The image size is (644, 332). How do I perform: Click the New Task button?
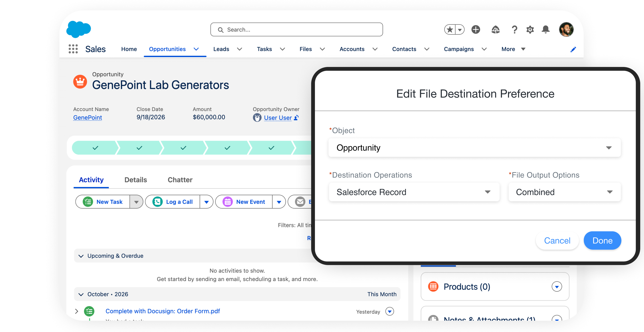[103, 202]
